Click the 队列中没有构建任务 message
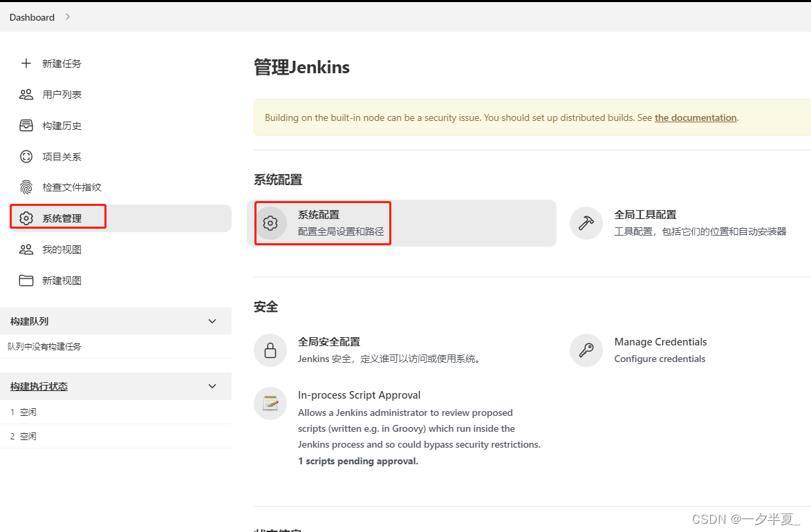This screenshot has height=532, width=811. tap(44, 346)
